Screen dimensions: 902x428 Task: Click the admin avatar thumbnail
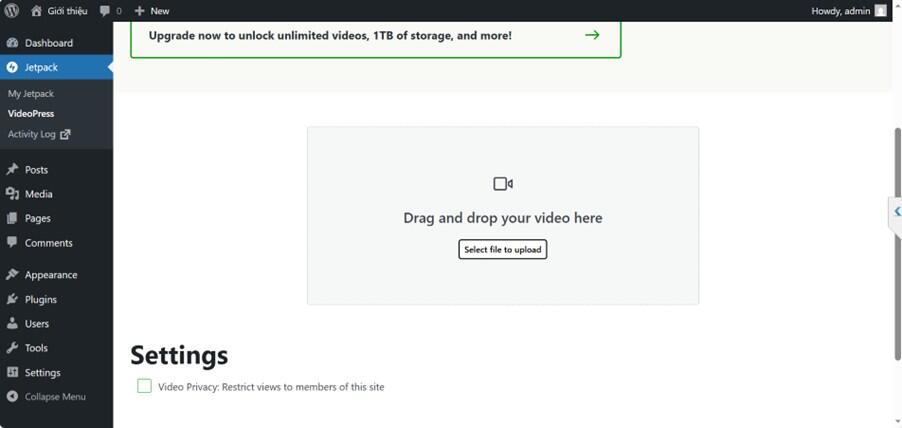tap(880, 11)
